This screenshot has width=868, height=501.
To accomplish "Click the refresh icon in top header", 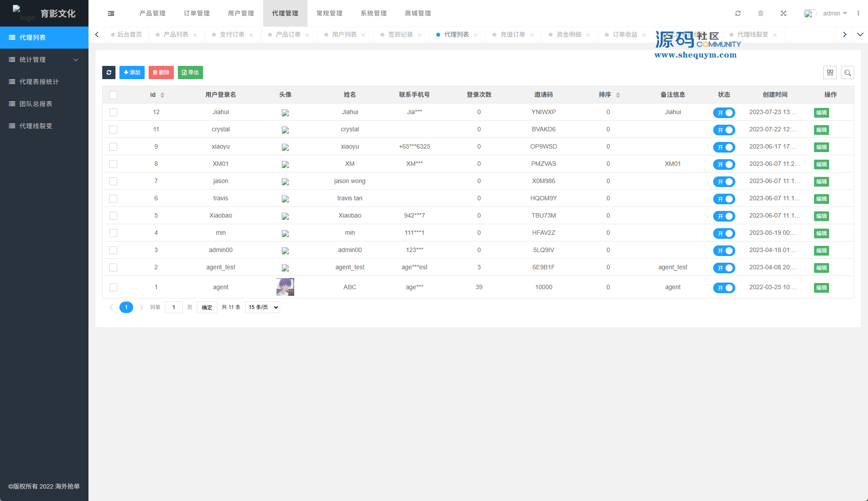I will [x=738, y=13].
